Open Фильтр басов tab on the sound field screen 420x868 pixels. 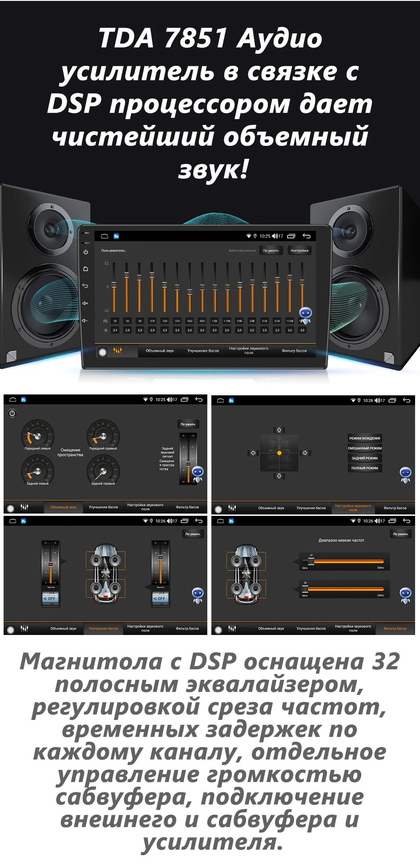pyautogui.click(x=395, y=508)
